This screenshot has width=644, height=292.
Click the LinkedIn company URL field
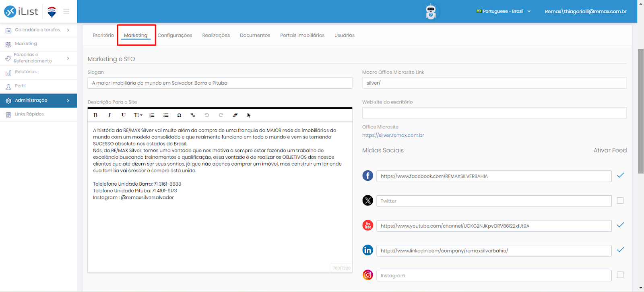click(494, 251)
